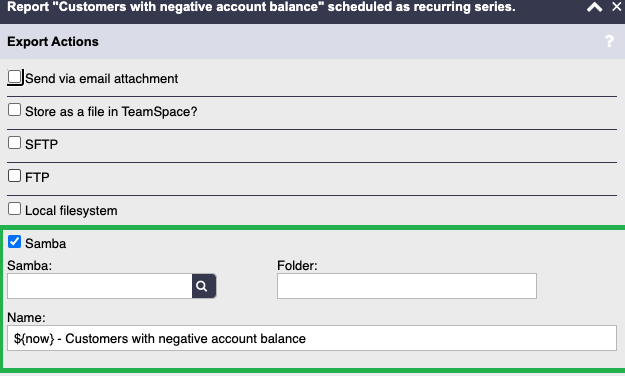Tick the FTP export checkbox

coord(14,176)
